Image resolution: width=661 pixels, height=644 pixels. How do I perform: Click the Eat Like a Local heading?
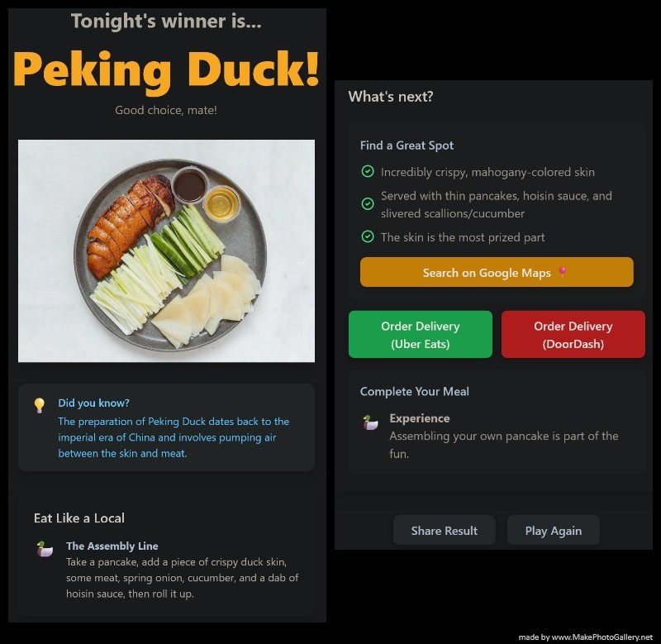79,518
